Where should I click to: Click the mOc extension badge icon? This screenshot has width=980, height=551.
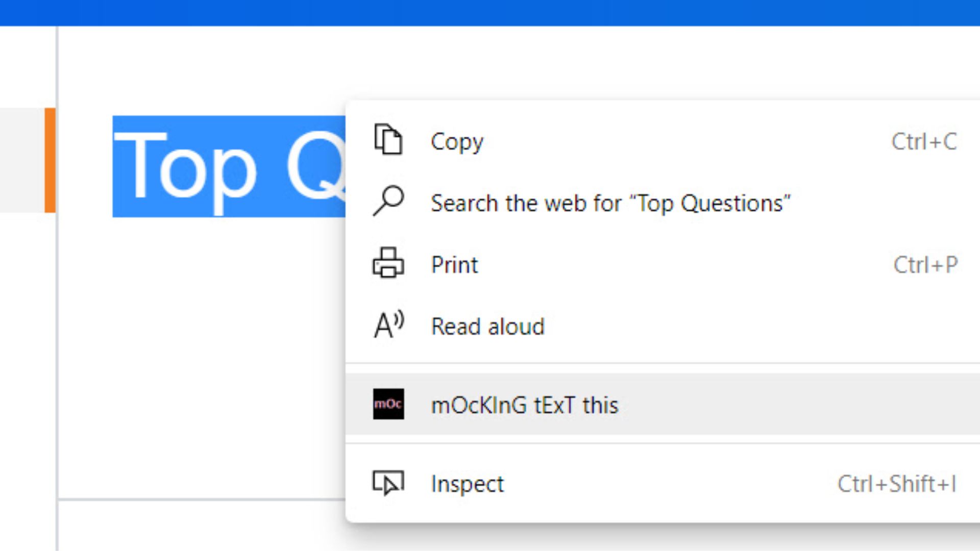(388, 405)
